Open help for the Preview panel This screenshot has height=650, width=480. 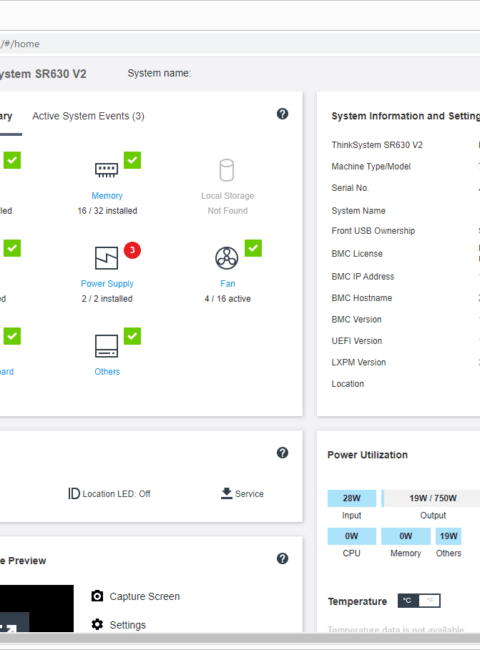click(x=282, y=558)
